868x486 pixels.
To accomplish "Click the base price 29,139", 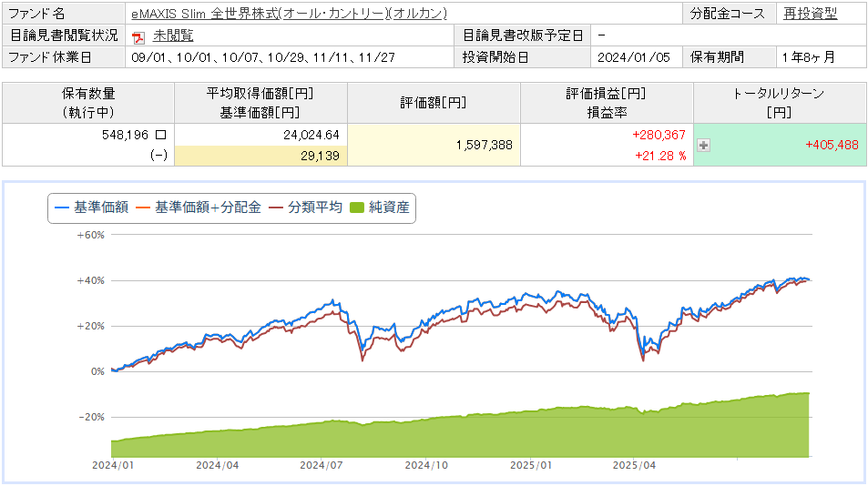I will (320, 156).
